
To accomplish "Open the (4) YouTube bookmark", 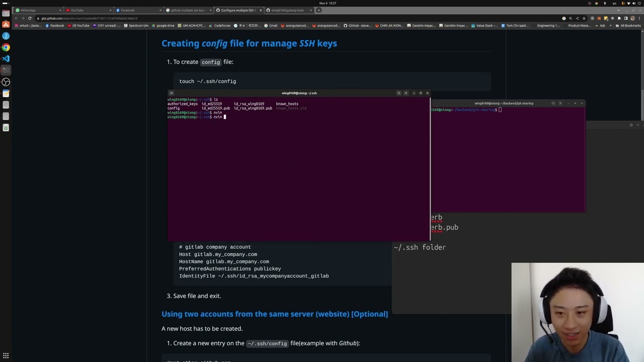I will (x=79, y=26).
